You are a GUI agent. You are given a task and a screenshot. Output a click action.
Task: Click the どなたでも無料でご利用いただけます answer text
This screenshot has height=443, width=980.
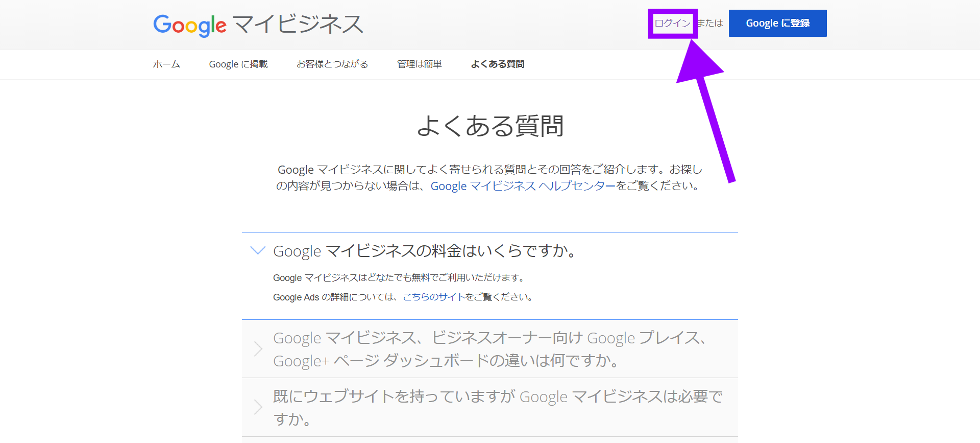[x=399, y=278]
